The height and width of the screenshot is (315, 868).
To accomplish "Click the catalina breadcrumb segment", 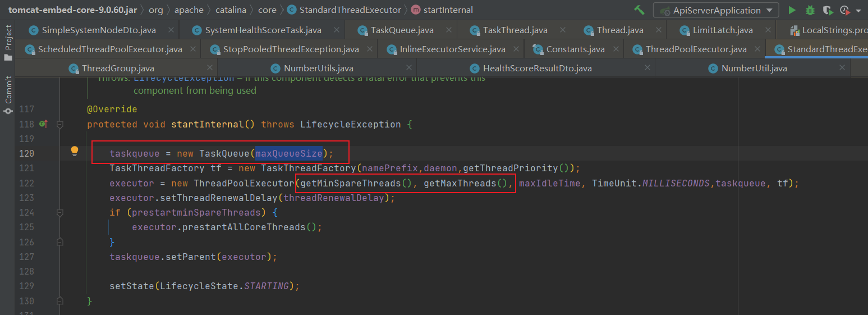I will pos(231,10).
